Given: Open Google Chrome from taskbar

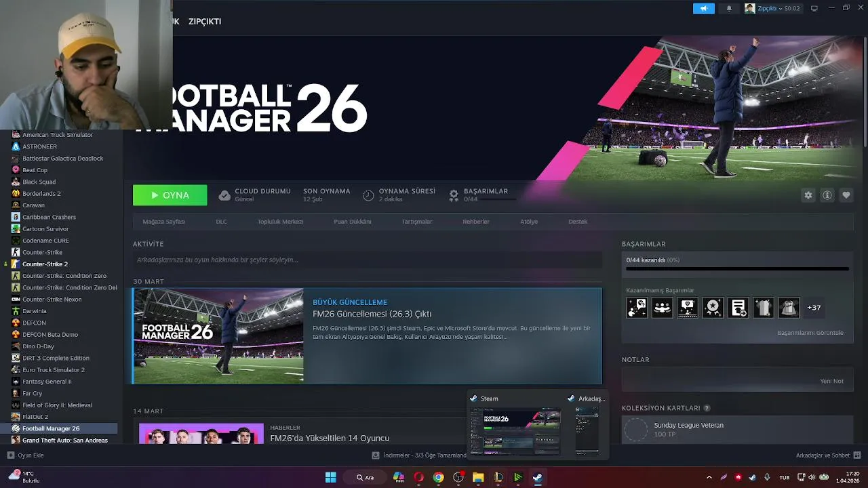Looking at the screenshot, I should [x=439, y=477].
